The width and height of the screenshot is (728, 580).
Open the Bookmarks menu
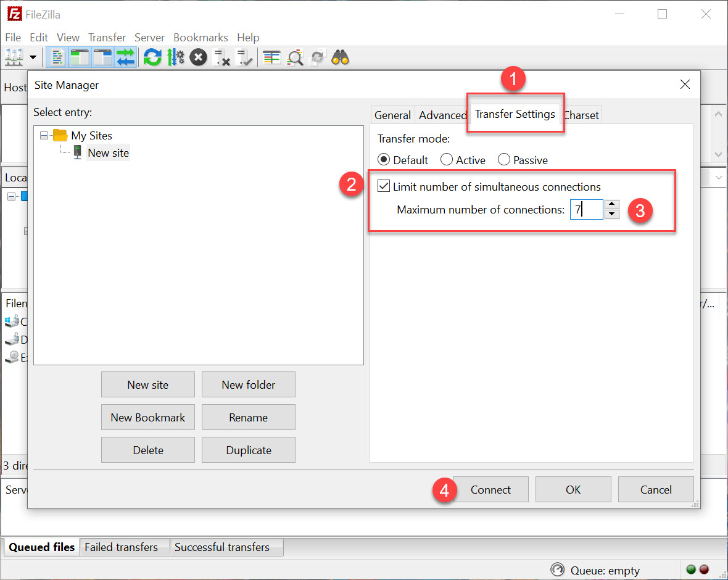click(x=201, y=38)
